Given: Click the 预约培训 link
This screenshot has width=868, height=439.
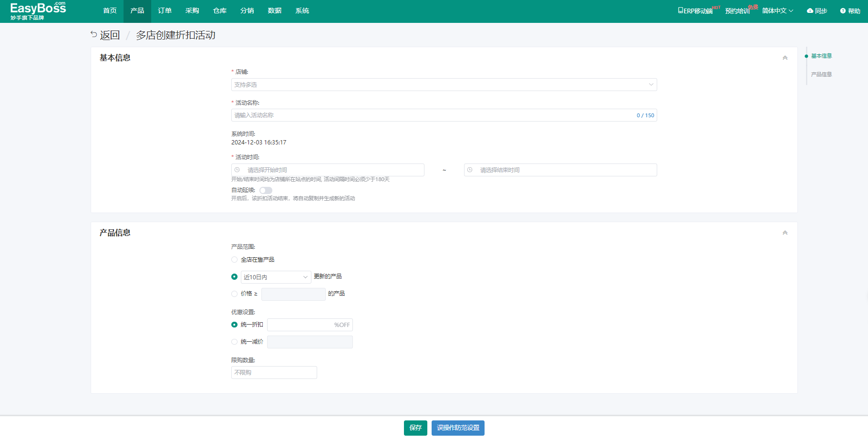Looking at the screenshot, I should (737, 11).
